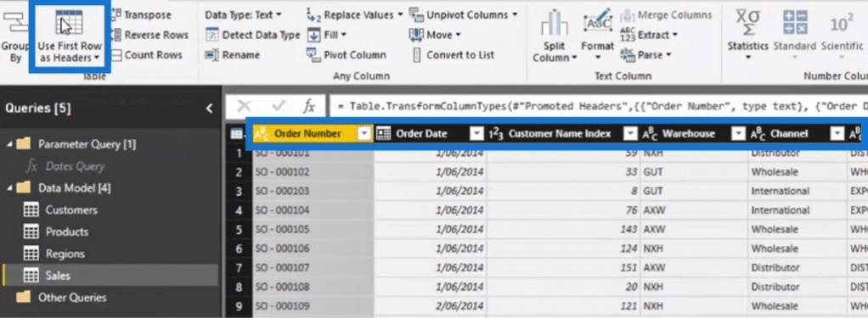Click Count Rows

click(x=146, y=55)
